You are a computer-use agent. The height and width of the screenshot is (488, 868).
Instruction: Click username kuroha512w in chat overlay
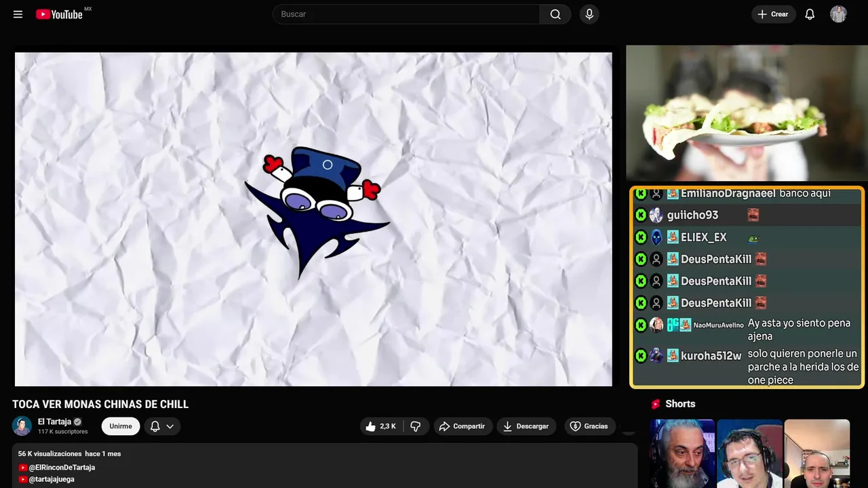tap(711, 356)
